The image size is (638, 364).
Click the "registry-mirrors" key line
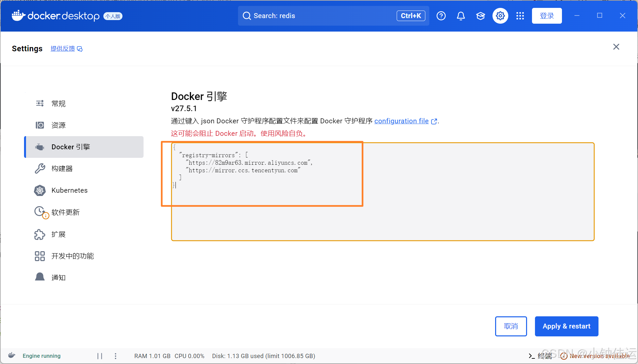click(x=213, y=155)
